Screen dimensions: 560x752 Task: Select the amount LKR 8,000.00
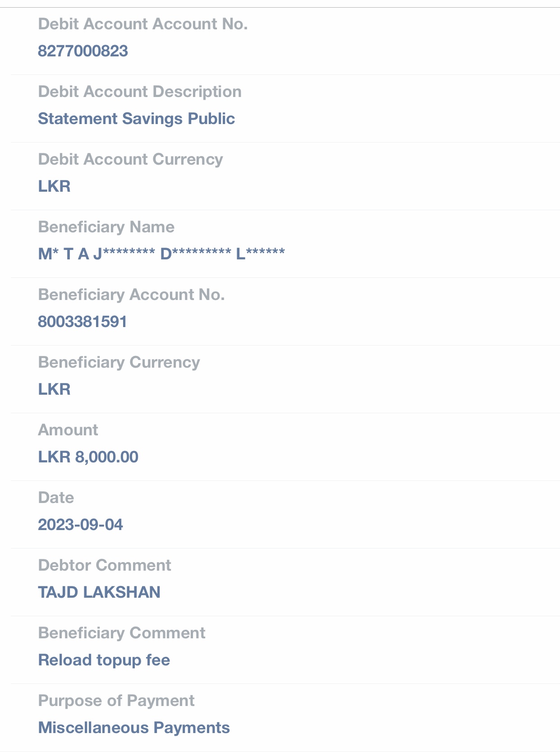(88, 457)
